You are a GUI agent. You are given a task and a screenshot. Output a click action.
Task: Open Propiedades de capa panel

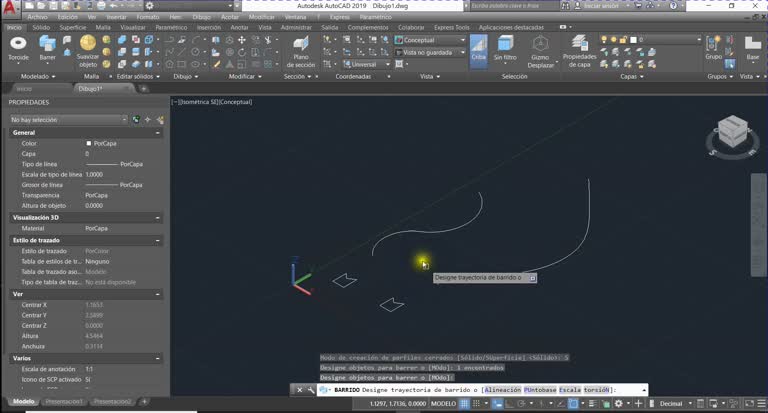[x=579, y=51]
